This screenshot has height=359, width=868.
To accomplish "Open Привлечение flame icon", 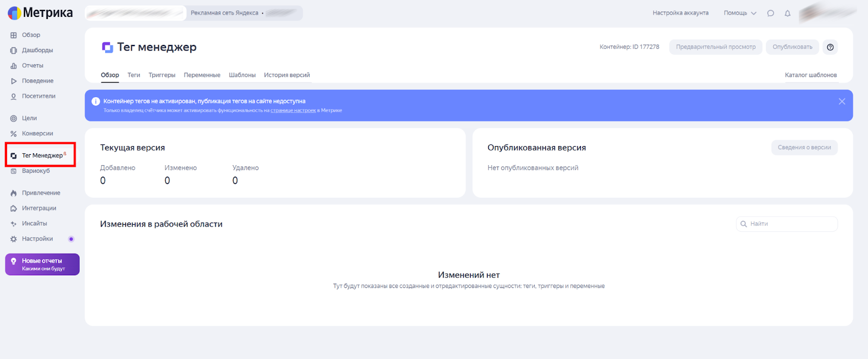I will (x=14, y=193).
